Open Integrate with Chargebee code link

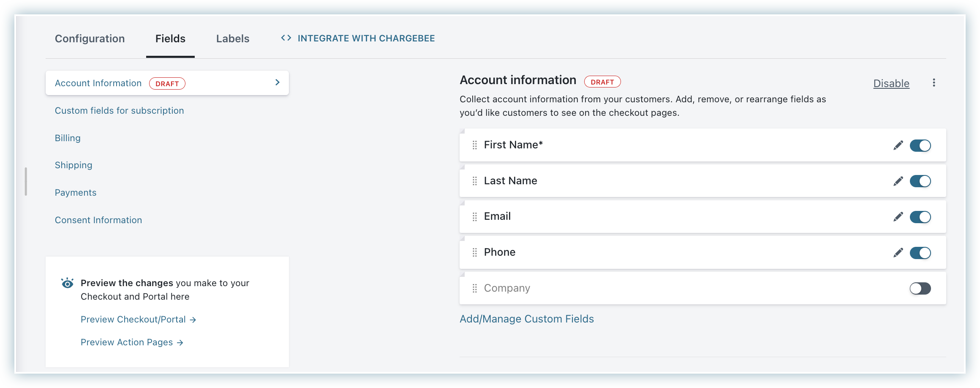pos(358,38)
